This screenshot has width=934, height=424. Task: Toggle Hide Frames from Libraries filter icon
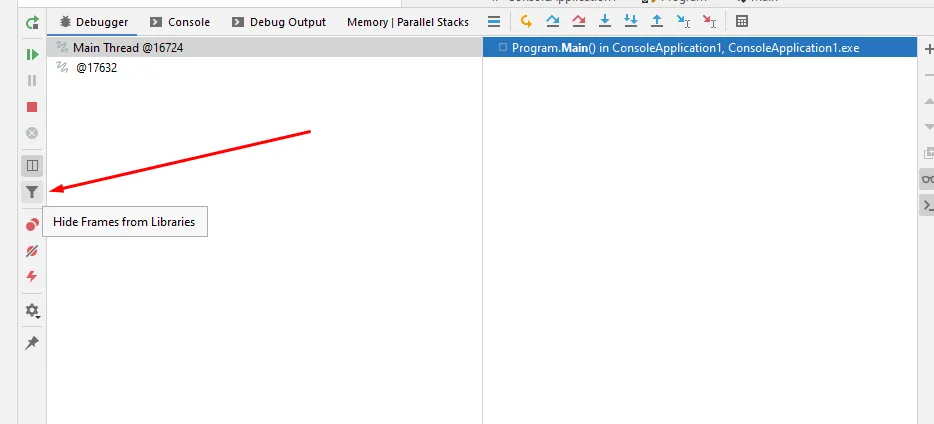pos(32,192)
